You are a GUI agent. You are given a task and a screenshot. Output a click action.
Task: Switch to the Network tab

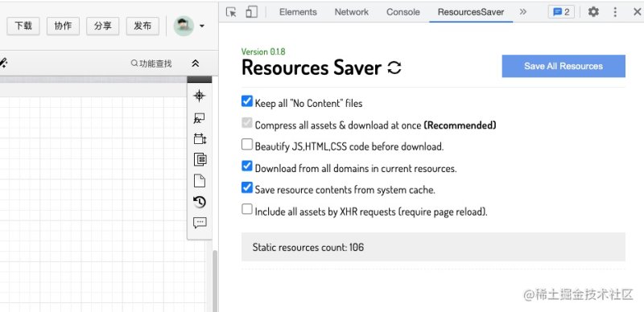[351, 12]
